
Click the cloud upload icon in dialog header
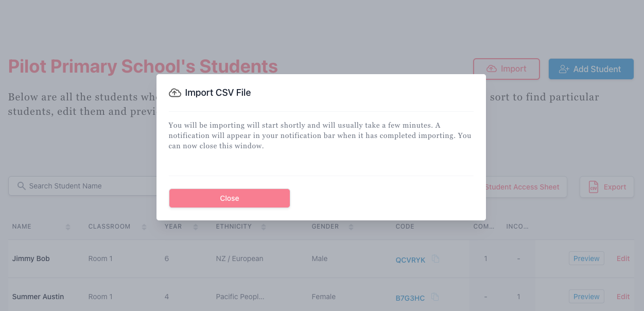[175, 93]
